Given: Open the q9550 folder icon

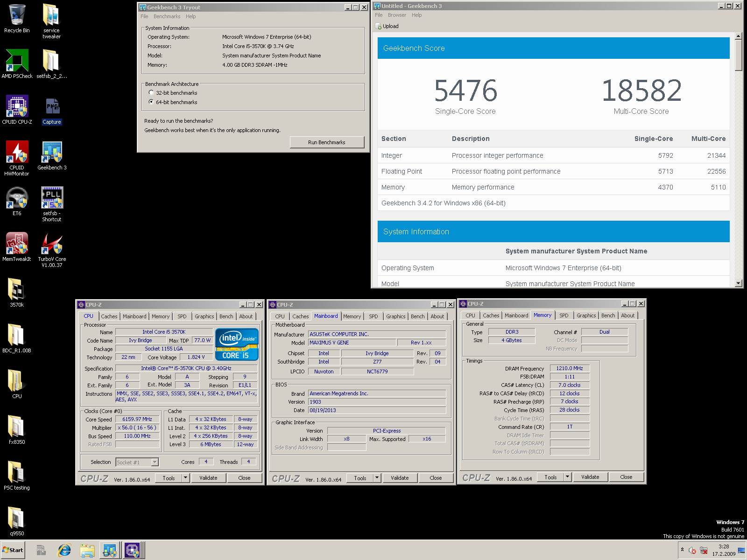Looking at the screenshot, I should (x=17, y=521).
